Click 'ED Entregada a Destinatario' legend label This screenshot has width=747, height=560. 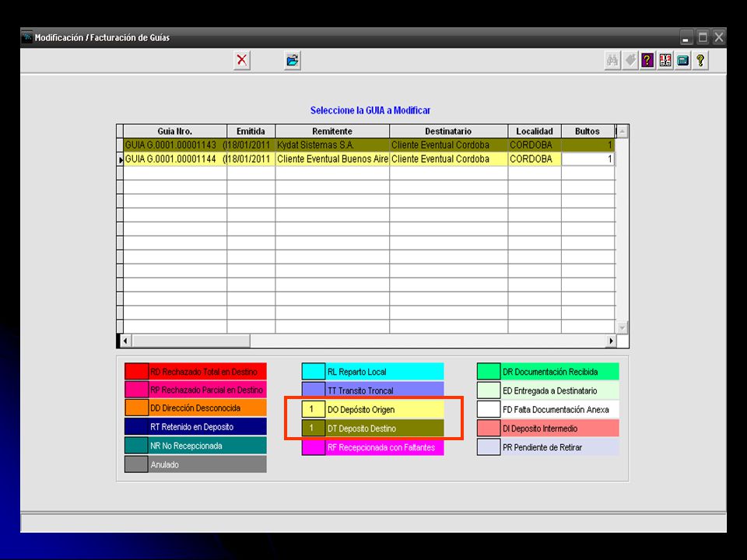pos(550,391)
